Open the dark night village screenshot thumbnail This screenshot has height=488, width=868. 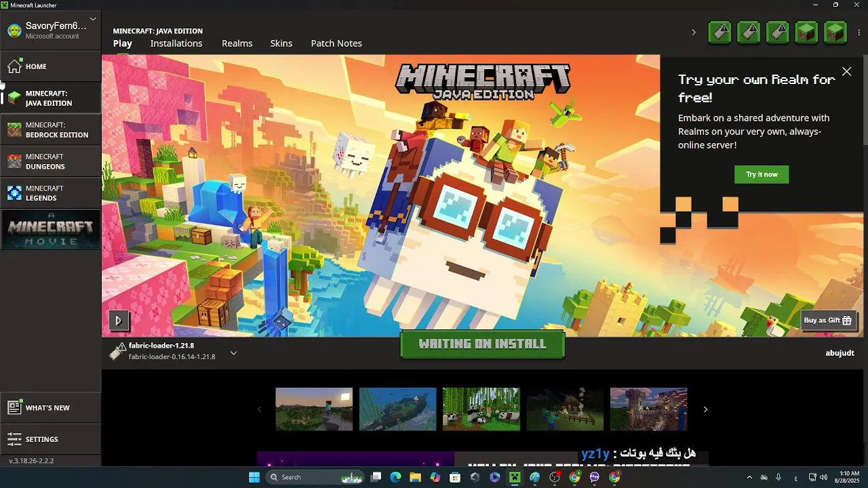(565, 409)
